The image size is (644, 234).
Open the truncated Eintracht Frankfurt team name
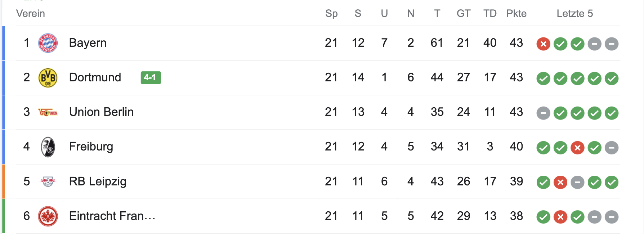point(112,216)
